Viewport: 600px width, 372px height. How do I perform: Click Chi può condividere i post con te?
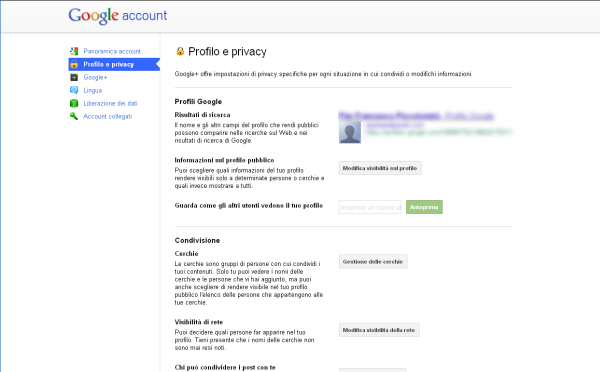225,367
